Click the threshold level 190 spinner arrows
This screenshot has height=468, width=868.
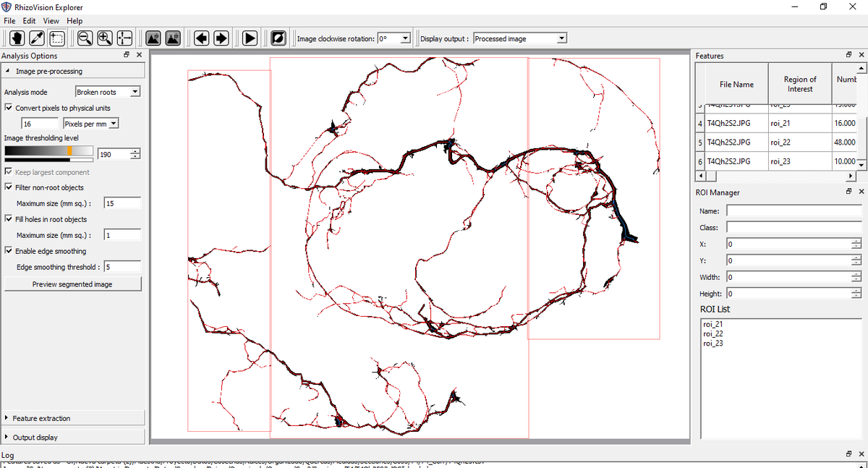135,154
